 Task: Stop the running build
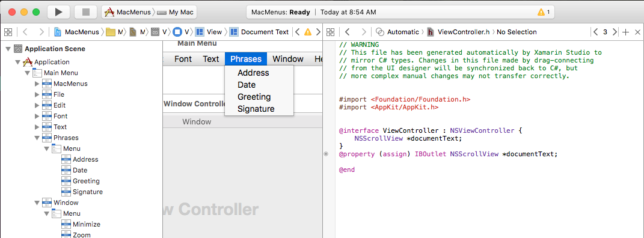point(85,12)
